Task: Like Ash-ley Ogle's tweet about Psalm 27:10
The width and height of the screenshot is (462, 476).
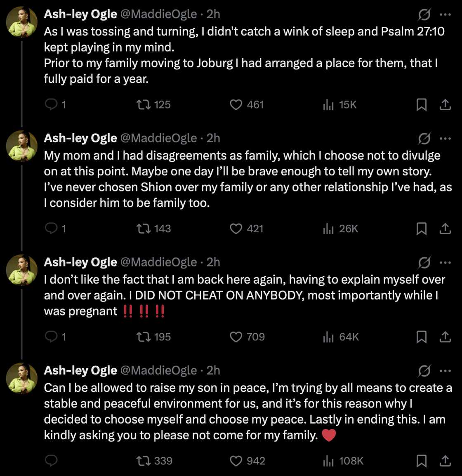Action: (x=235, y=105)
